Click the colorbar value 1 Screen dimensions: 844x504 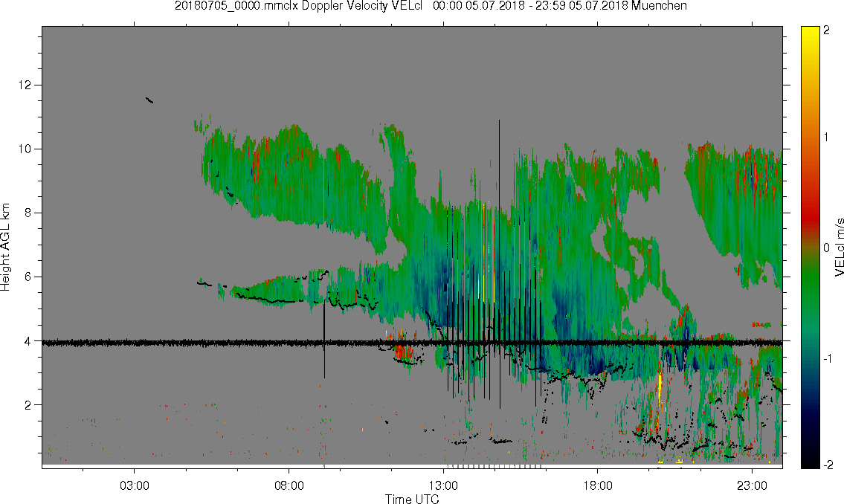[x=827, y=138]
